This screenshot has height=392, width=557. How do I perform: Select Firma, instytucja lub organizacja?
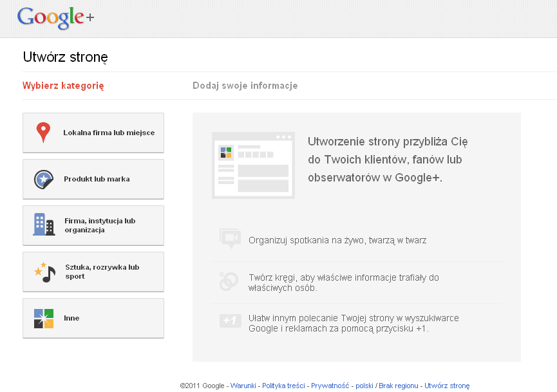[100, 225]
